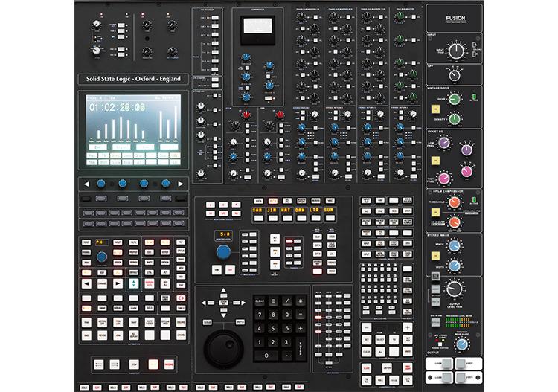Click the CLEAR key on the numeric keypad

click(x=260, y=301)
